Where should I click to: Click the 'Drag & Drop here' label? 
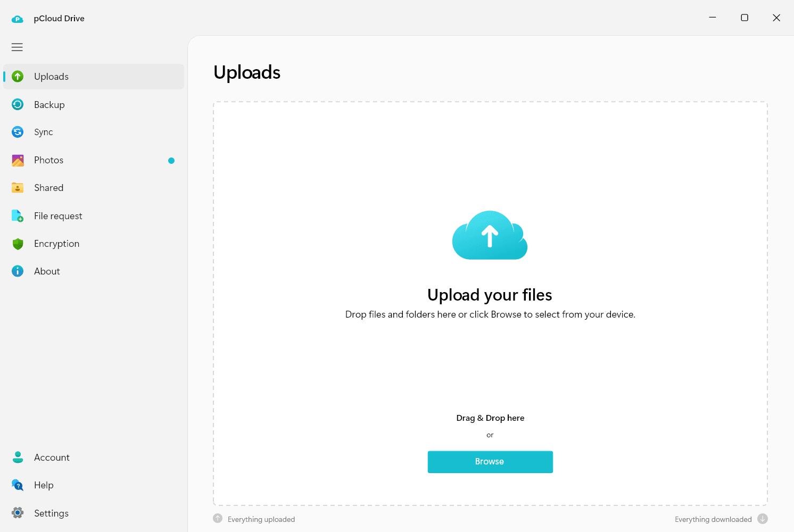490,418
